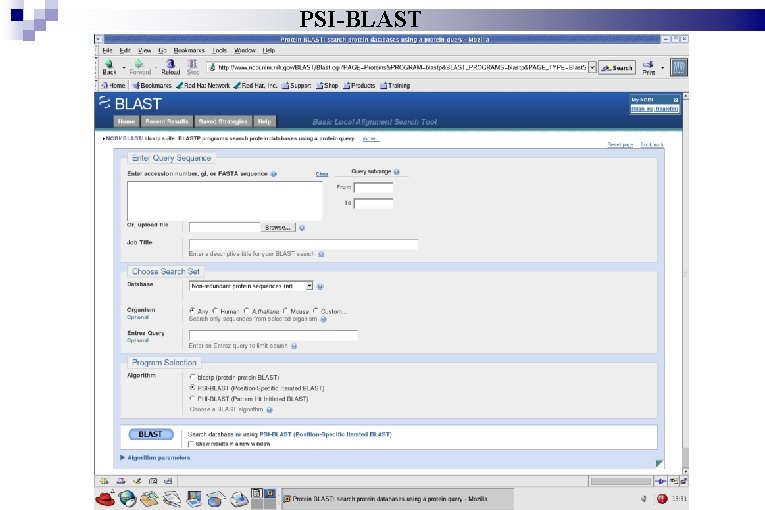The image size is (765, 510).
Task: Open the Support bookmark folder
Action: click(296, 85)
